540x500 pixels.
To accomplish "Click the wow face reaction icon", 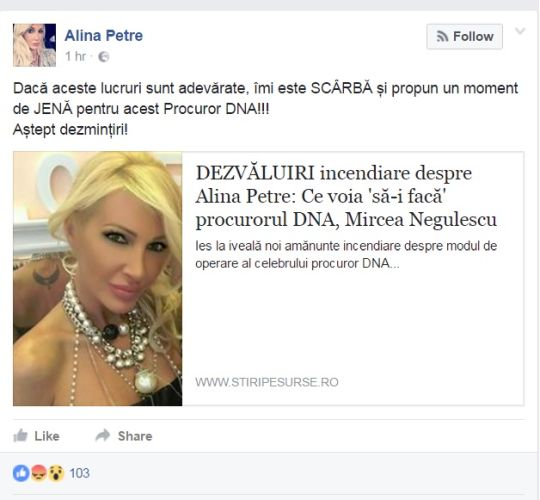I will pos(56,473).
